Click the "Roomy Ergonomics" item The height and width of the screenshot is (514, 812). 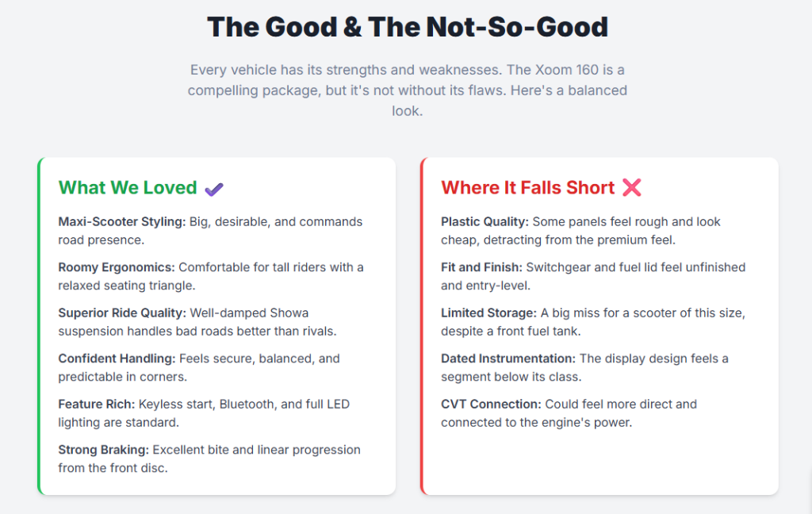117,267
